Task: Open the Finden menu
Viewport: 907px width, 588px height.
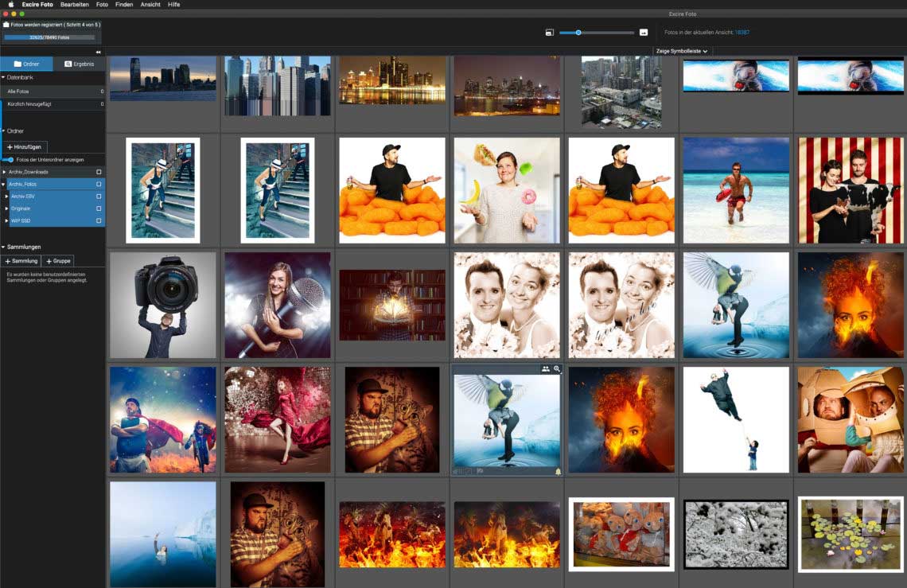Action: pyautogui.click(x=124, y=5)
